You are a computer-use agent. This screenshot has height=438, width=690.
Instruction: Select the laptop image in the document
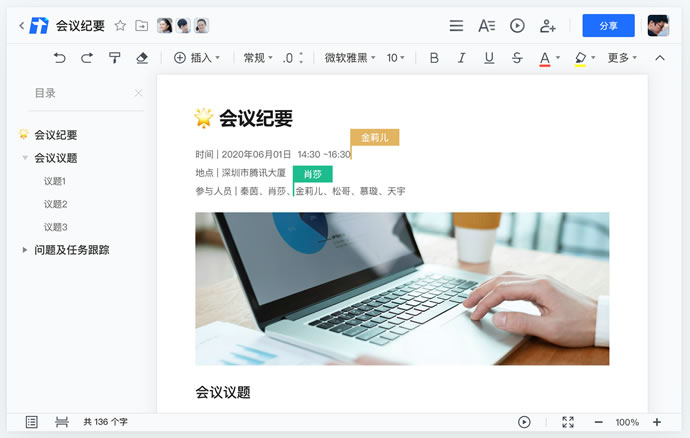coord(402,289)
